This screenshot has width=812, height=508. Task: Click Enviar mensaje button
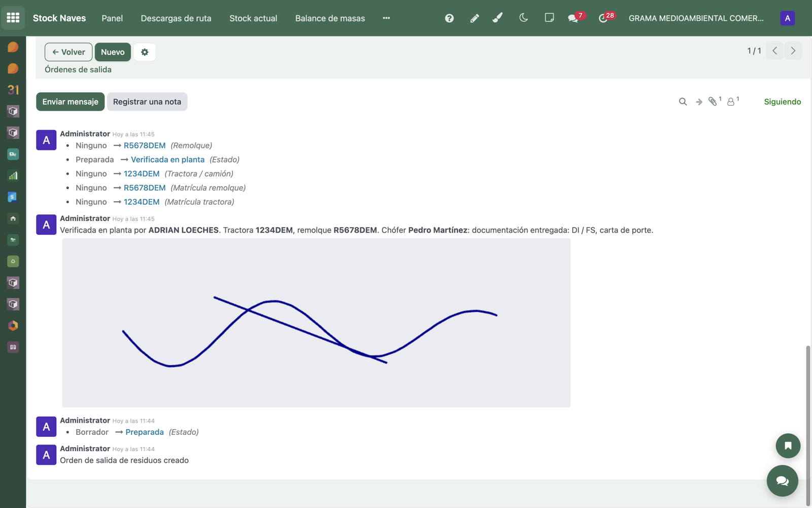coord(71,102)
